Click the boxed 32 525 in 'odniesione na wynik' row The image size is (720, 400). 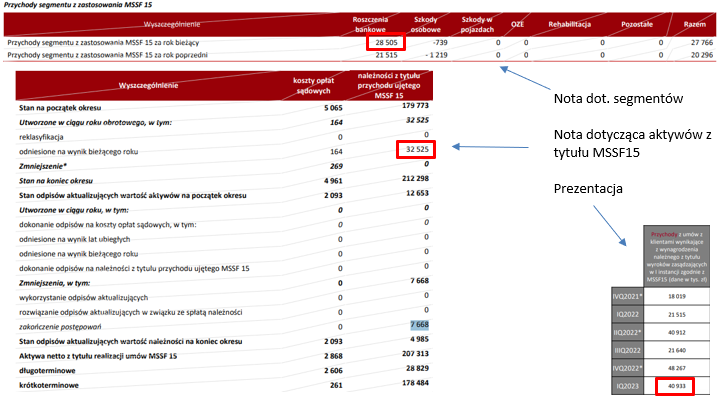417,149
